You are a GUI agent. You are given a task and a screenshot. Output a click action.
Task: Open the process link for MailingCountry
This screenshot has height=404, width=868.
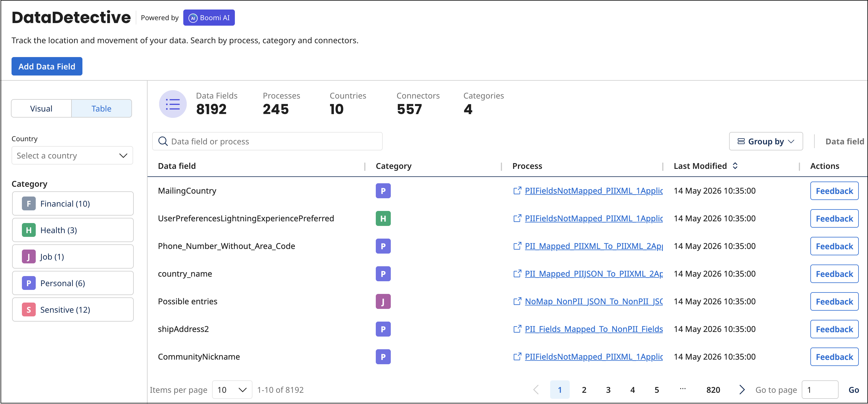pos(594,191)
